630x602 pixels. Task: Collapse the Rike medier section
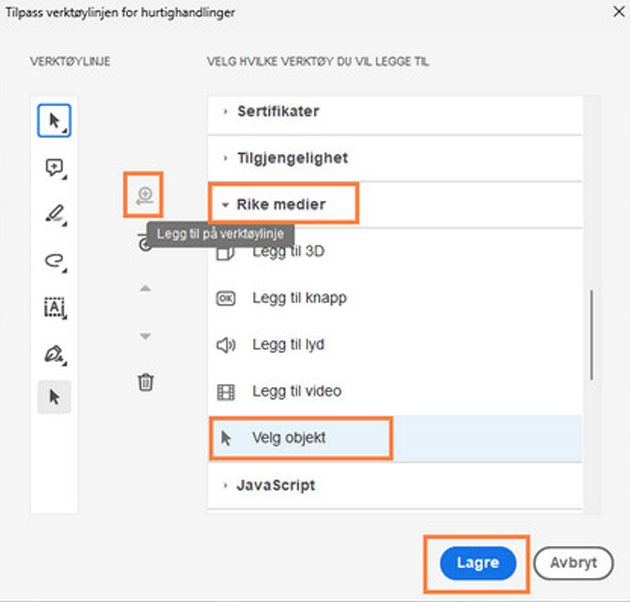click(x=281, y=204)
